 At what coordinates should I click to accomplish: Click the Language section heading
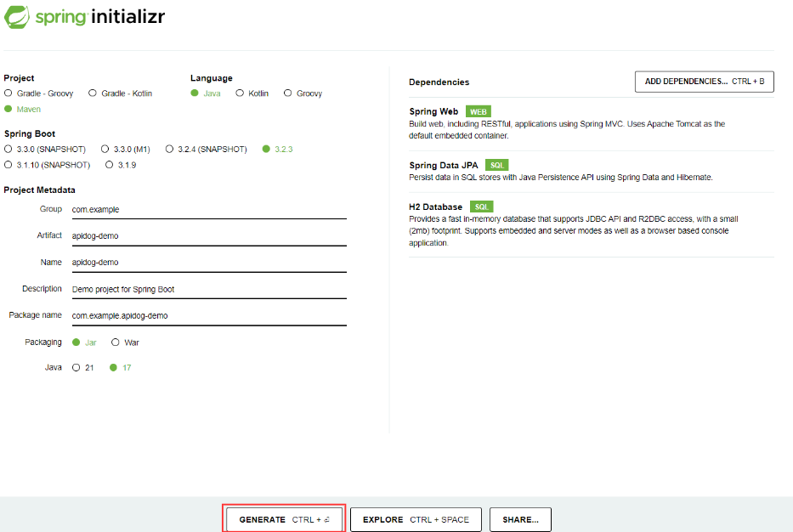pos(212,78)
